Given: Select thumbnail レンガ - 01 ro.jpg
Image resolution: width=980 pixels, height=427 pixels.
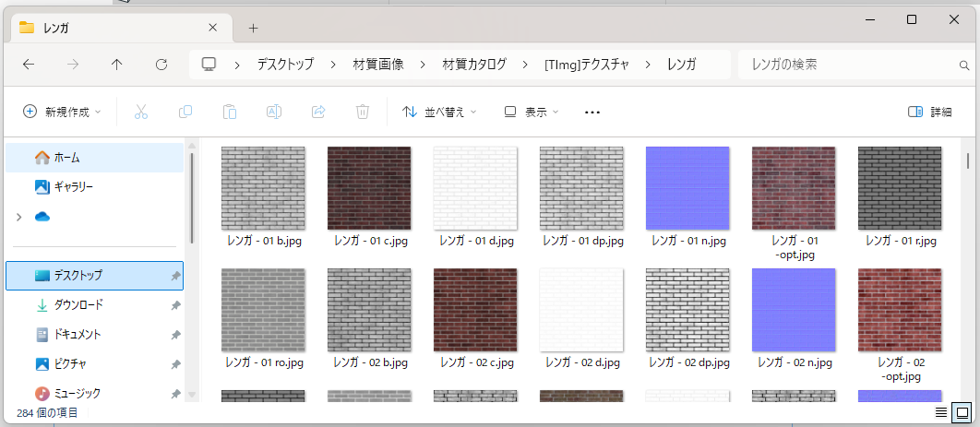Looking at the screenshot, I should 263,310.
